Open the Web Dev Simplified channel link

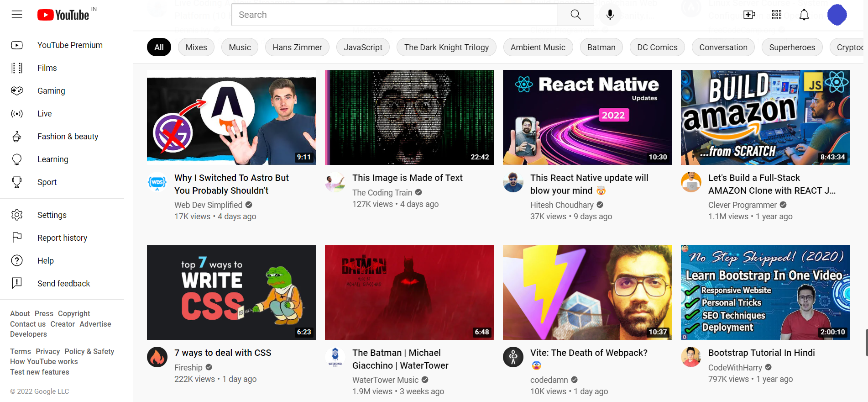[x=208, y=205]
